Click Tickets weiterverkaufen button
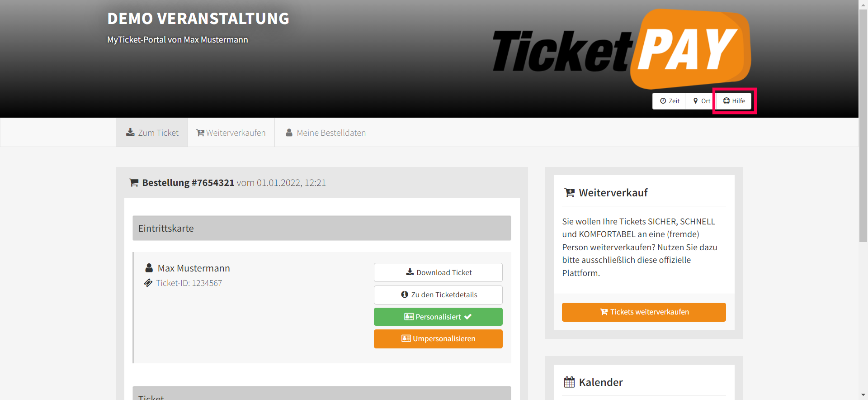This screenshot has height=400, width=868. (644, 312)
